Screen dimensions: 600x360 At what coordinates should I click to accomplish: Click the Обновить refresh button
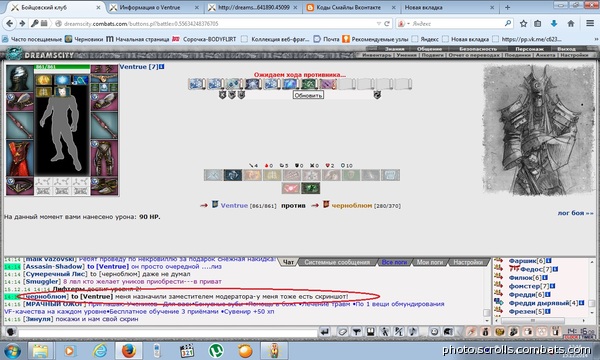[x=308, y=95]
